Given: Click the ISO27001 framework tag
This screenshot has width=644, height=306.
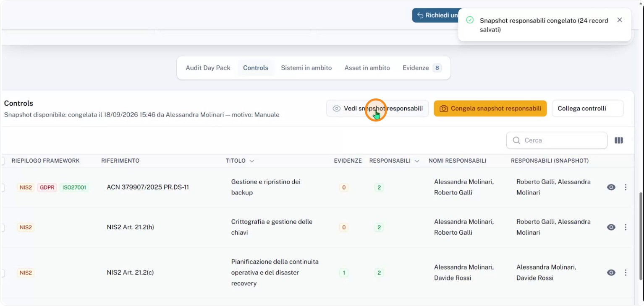Looking at the screenshot, I should pyautogui.click(x=74, y=187).
